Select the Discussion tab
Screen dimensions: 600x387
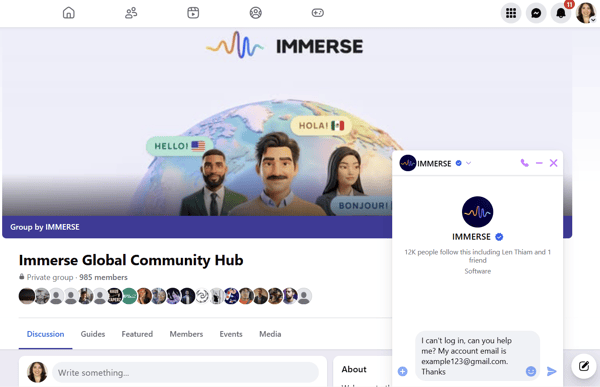point(45,334)
